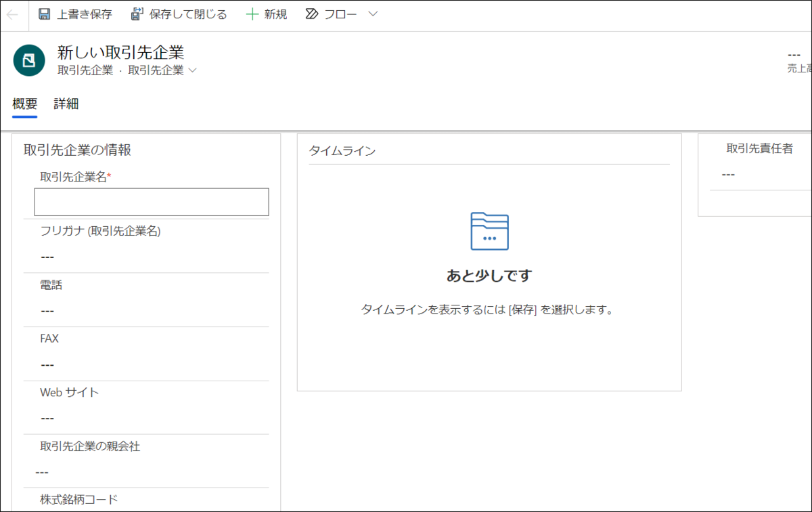Click the account entity avatar icon
The width and height of the screenshot is (812, 512).
coord(28,60)
